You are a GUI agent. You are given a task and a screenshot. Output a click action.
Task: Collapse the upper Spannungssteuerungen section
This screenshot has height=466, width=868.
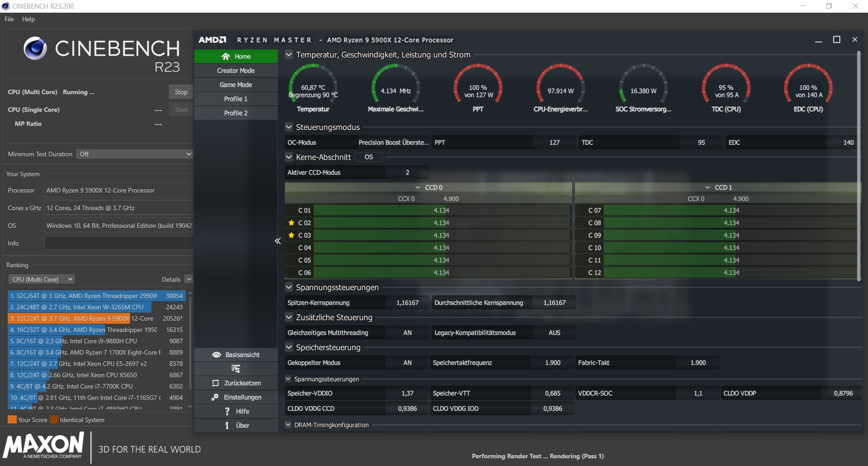(x=289, y=288)
